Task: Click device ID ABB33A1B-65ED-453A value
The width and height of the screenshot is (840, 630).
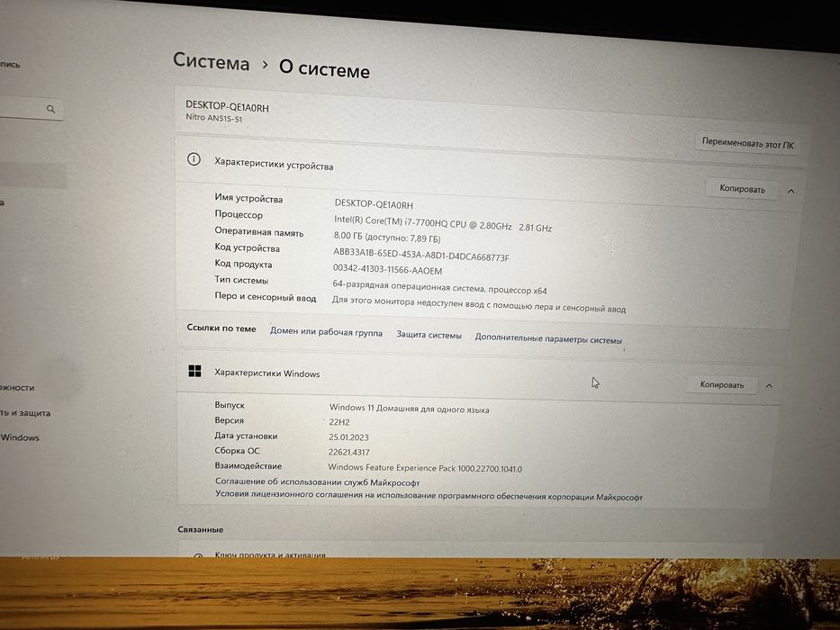Action: click(421, 254)
